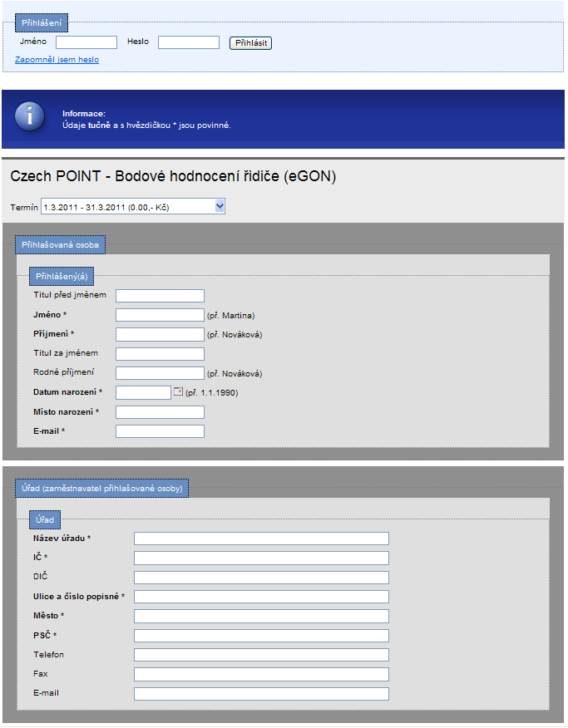Click the Název úřadu input field
The width and height of the screenshot is (568, 728).
[x=261, y=539]
